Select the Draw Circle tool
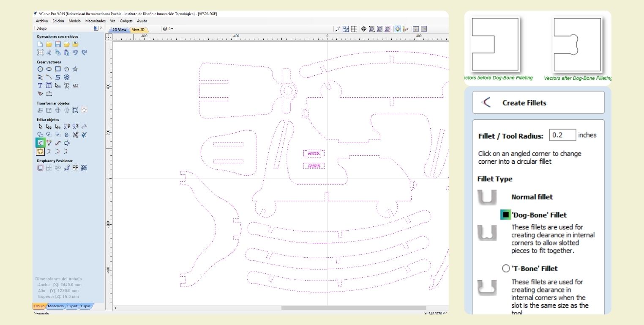The height and width of the screenshot is (325, 644). tap(40, 69)
